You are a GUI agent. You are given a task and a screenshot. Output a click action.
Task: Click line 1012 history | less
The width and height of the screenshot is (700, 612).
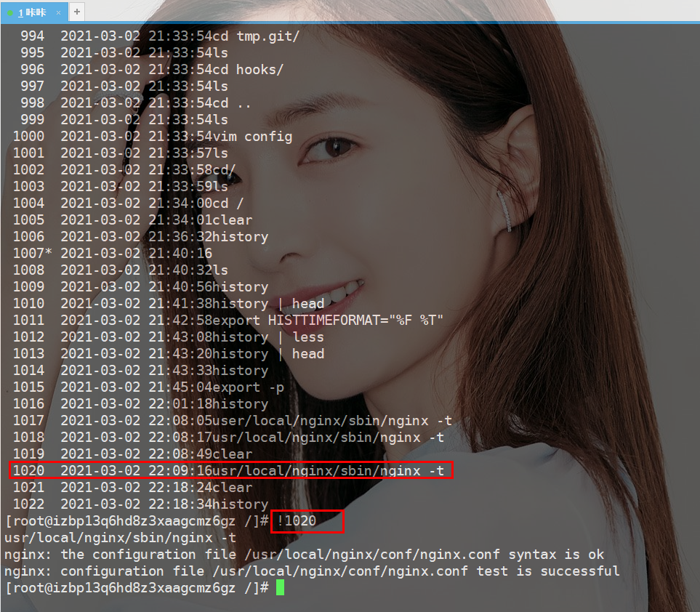click(169, 337)
